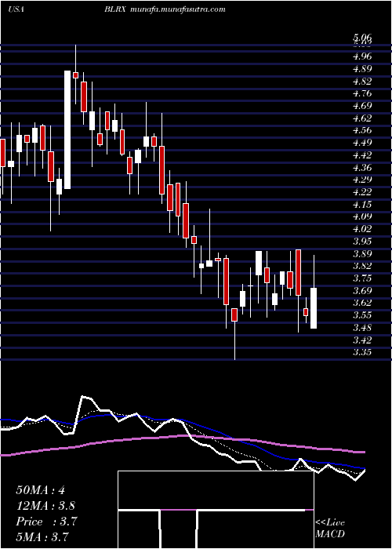Click the 50MA : 4 indicator text
This screenshot has width=392, height=549.
41,490
